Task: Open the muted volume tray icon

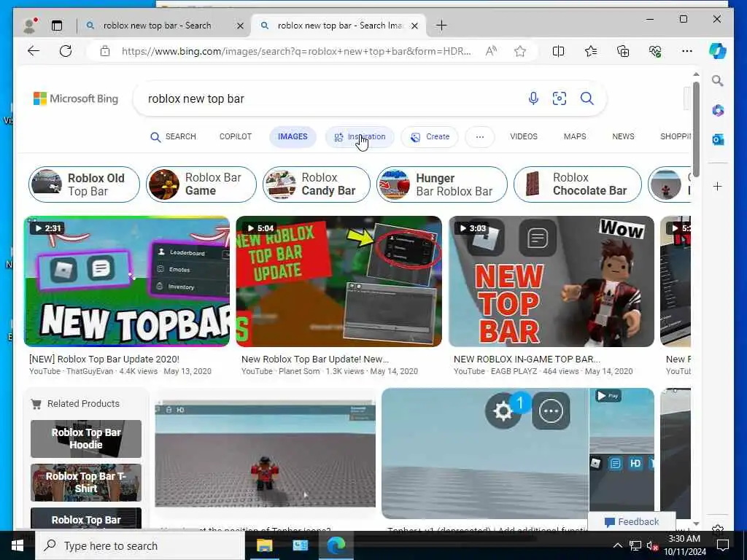Action: click(652, 545)
